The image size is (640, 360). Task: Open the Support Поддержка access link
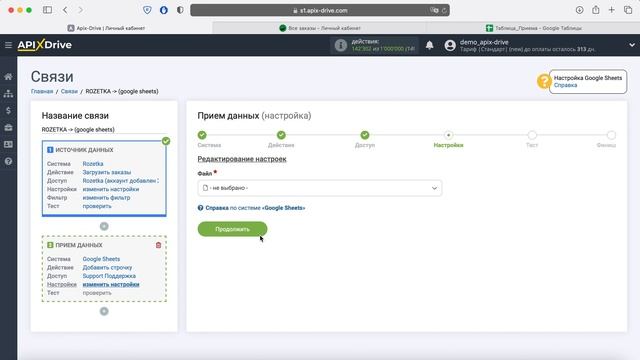pyautogui.click(x=109, y=276)
